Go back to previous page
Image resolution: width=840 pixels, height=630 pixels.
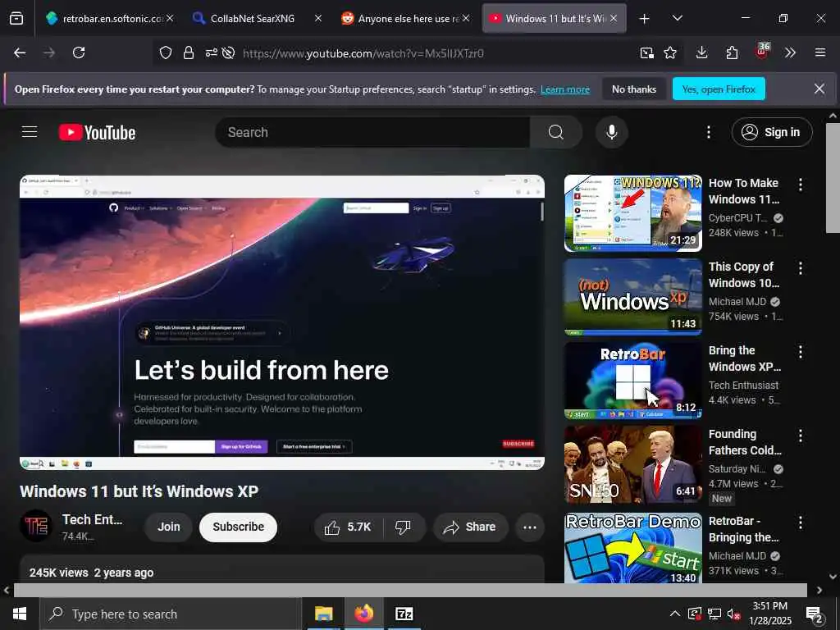20,52
